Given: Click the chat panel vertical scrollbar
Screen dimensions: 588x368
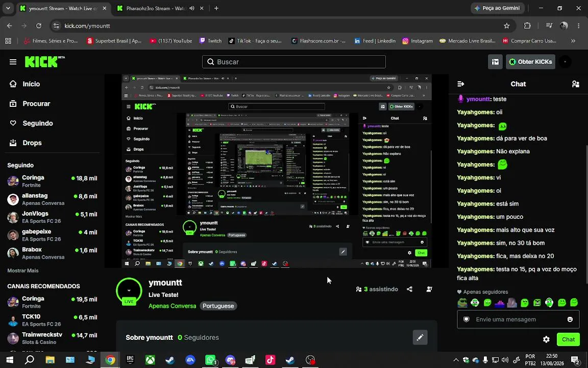Looking at the screenshot, I should coord(586,215).
